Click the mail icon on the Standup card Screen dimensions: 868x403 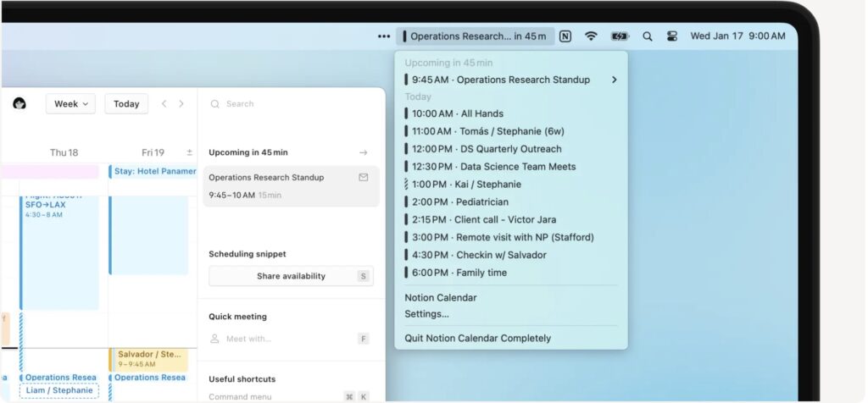point(363,178)
